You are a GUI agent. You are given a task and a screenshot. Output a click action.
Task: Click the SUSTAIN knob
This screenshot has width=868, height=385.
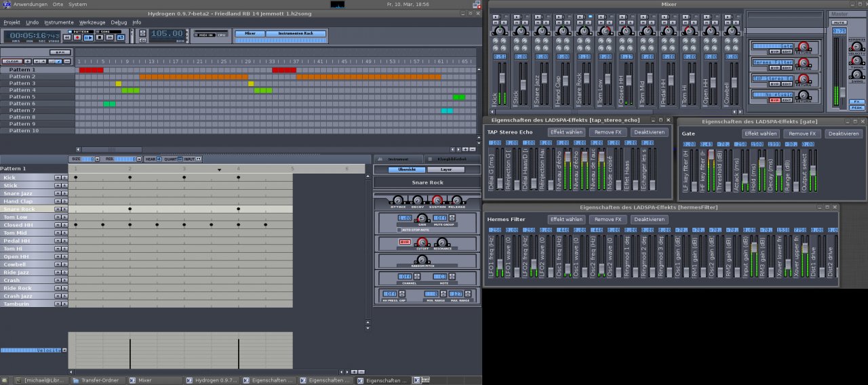[437, 200]
